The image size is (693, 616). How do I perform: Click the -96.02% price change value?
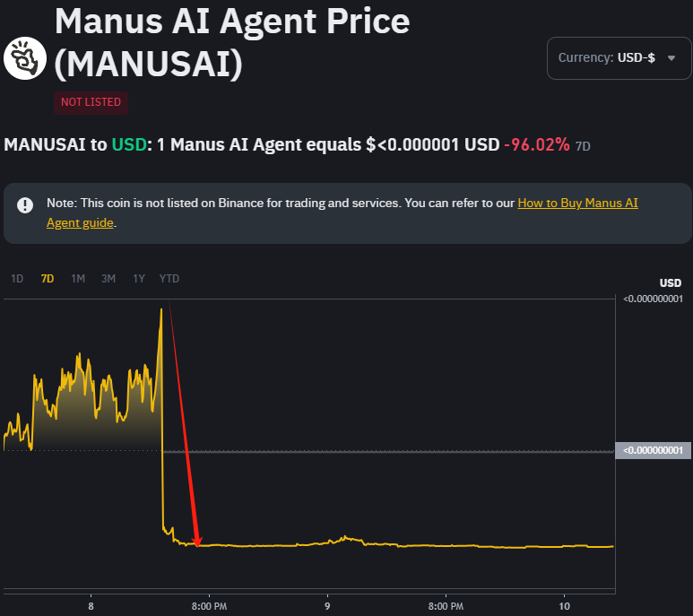point(537,144)
